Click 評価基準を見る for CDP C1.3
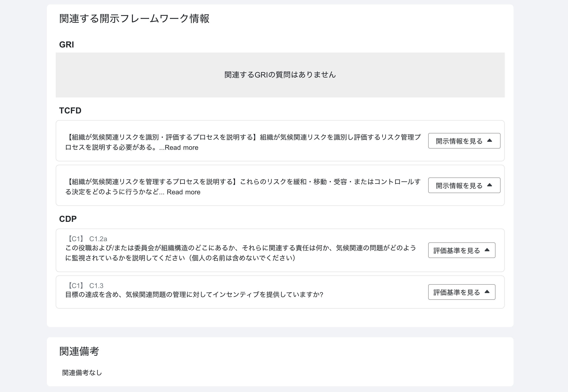This screenshot has height=392, width=568. [456, 292]
